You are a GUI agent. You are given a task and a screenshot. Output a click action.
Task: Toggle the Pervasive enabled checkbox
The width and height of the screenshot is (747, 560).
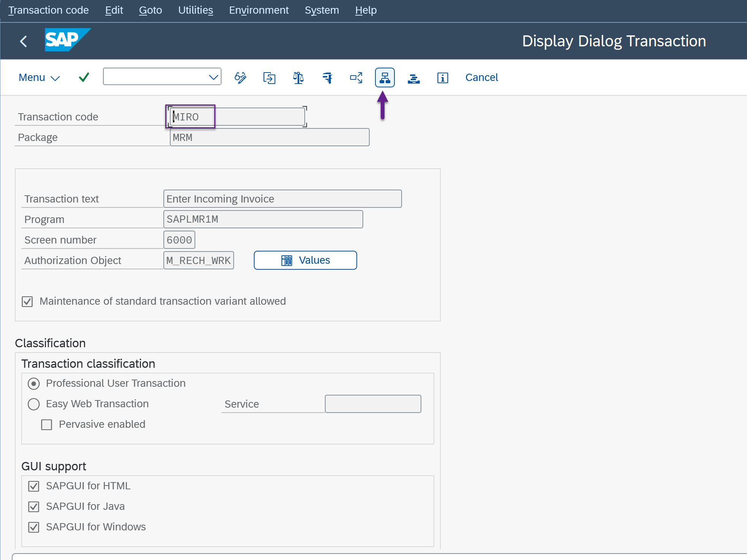pos(47,424)
